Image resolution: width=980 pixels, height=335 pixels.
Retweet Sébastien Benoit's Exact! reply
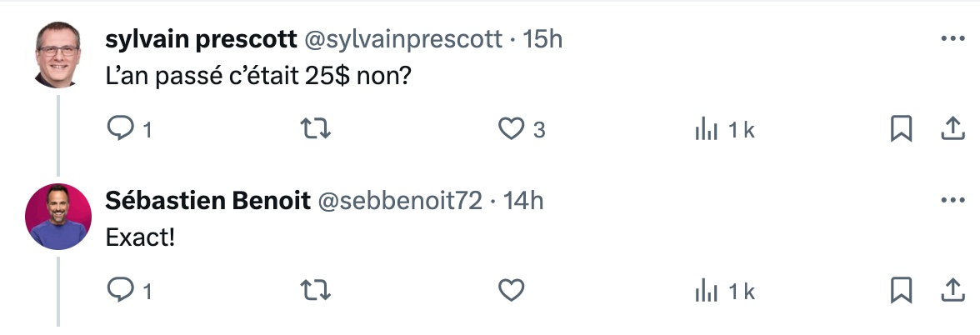[x=316, y=290]
